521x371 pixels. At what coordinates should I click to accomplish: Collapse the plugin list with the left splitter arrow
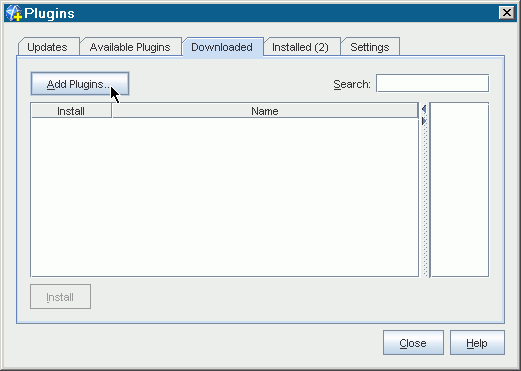424,109
